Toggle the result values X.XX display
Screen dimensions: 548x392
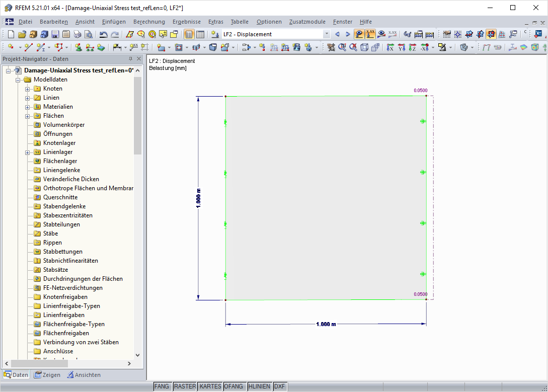pyautogui.click(x=370, y=34)
